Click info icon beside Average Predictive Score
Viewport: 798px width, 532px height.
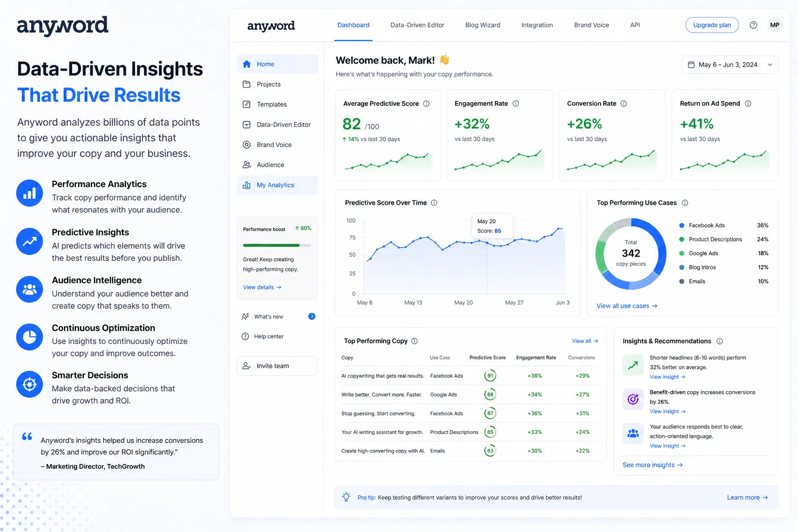[427, 103]
